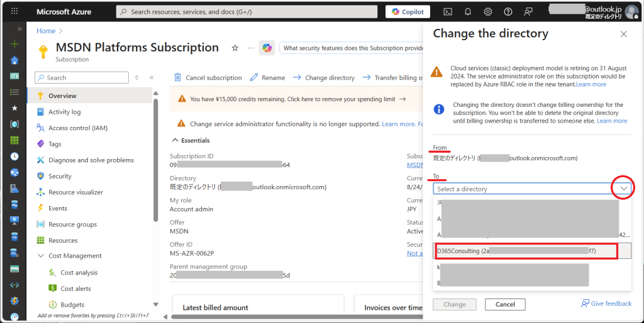Screen dimensions: 644x323
Task: Click Rename in the subscription toolbar
Action: pyautogui.click(x=267, y=78)
